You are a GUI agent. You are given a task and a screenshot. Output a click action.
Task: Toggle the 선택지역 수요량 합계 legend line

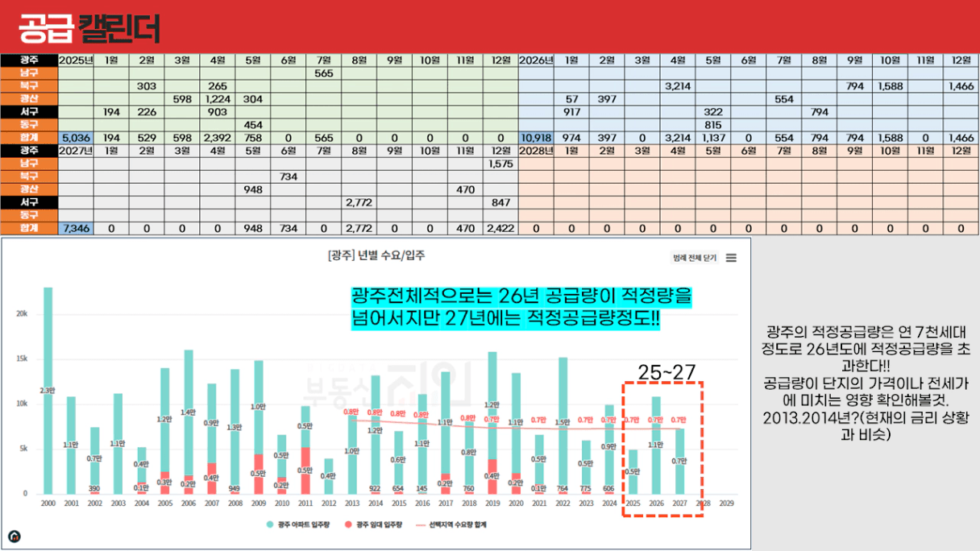point(451,524)
